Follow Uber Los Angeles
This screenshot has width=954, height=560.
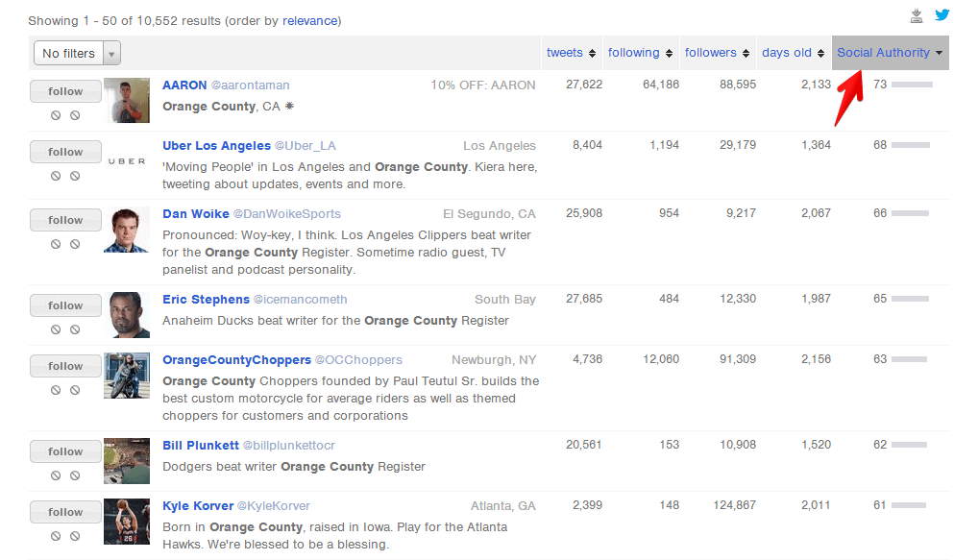pyautogui.click(x=65, y=152)
